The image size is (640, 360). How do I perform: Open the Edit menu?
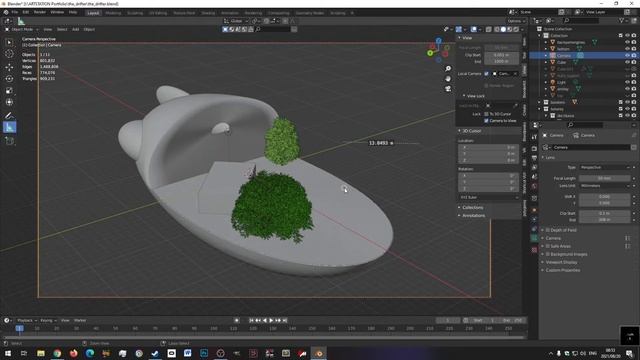click(25, 12)
